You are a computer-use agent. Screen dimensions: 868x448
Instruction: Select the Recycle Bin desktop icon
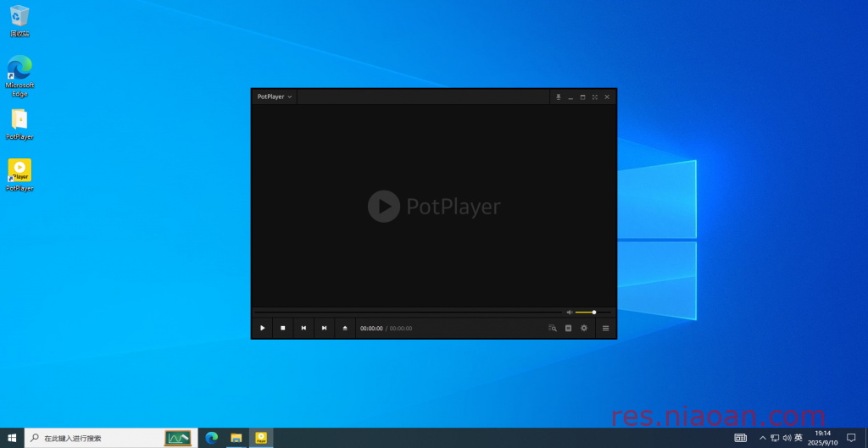[19, 21]
